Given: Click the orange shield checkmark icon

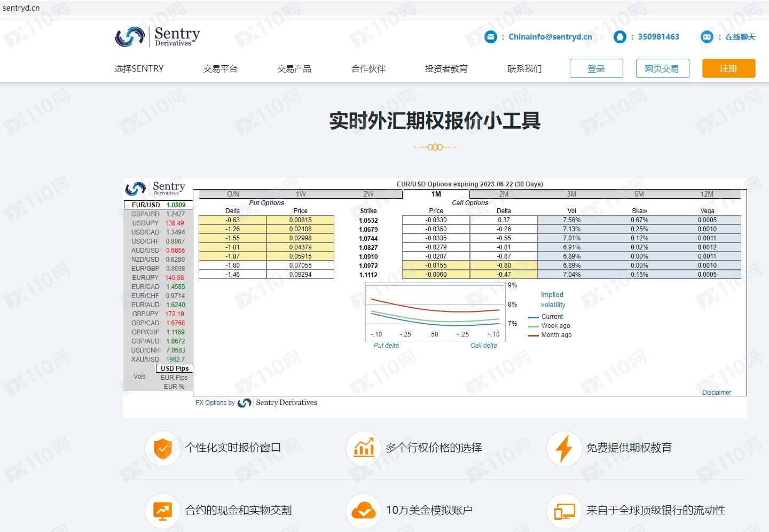Looking at the screenshot, I should (x=162, y=448).
